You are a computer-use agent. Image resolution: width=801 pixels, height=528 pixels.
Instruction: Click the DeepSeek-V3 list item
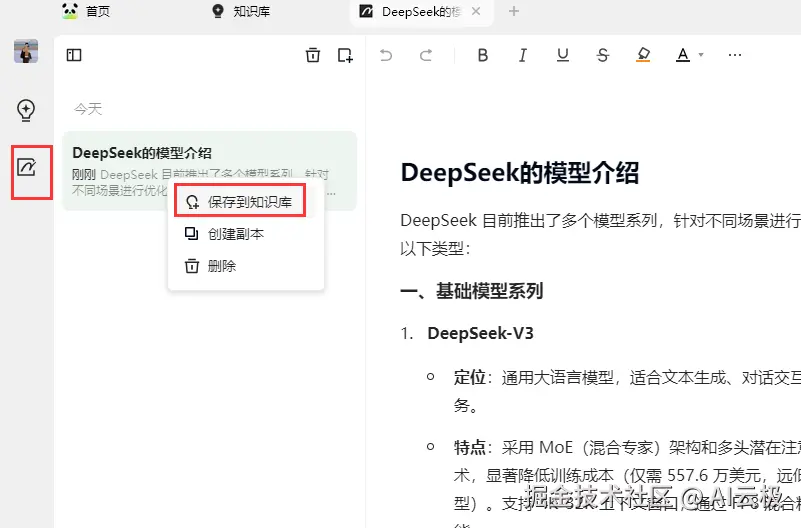[480, 333]
